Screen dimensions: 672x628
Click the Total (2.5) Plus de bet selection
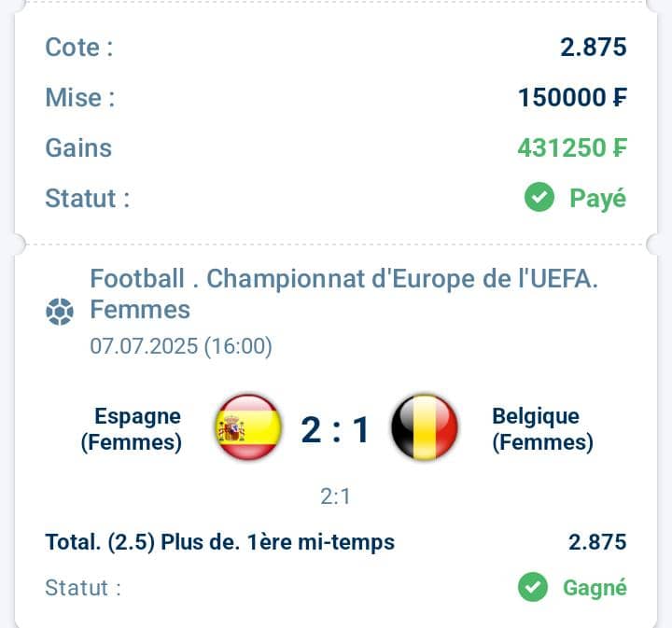point(220,542)
